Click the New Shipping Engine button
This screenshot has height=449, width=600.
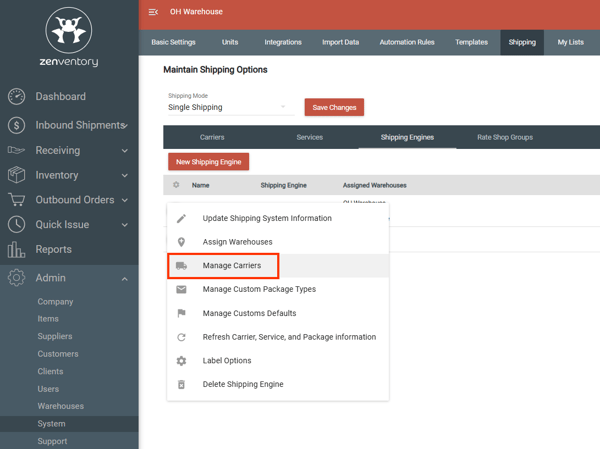[208, 161]
